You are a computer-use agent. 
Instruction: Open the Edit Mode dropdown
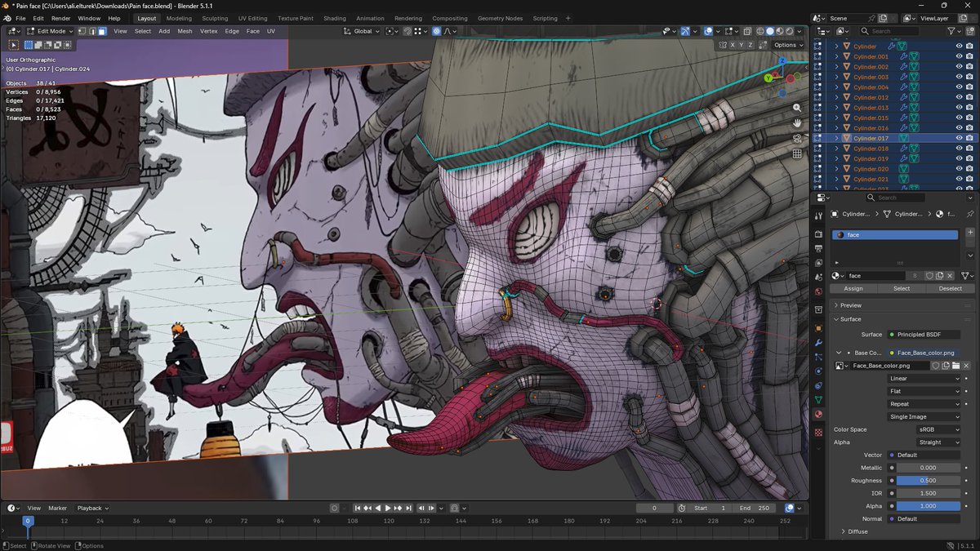[x=49, y=31]
